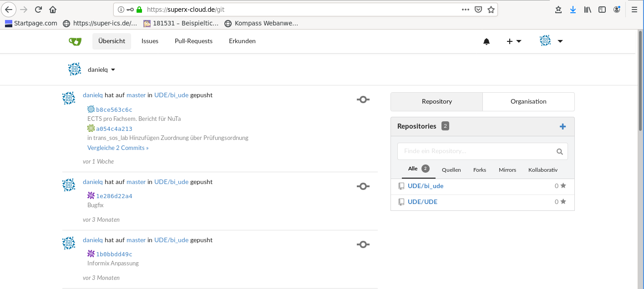Click the plus icon to add a repository
Image resolution: width=644 pixels, height=289 pixels.
[563, 126]
